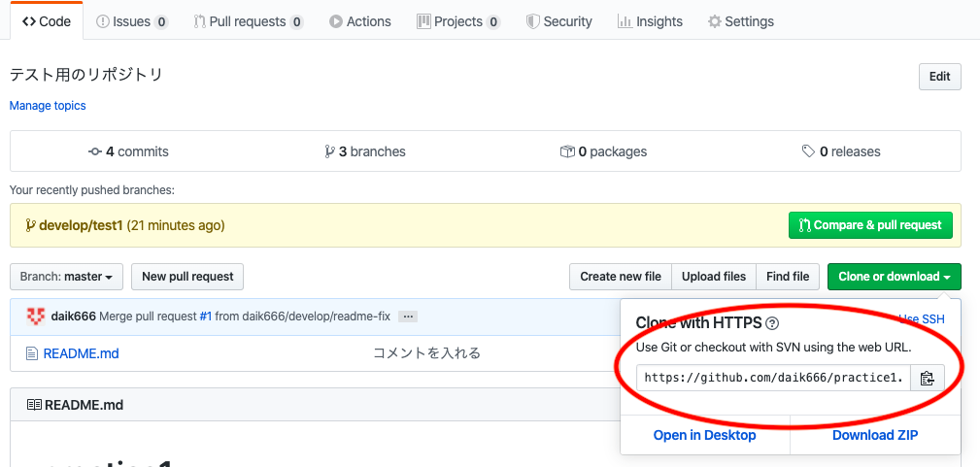The width and height of the screenshot is (980, 467).
Task: Open the develop/test1 branch link
Action: point(81,225)
